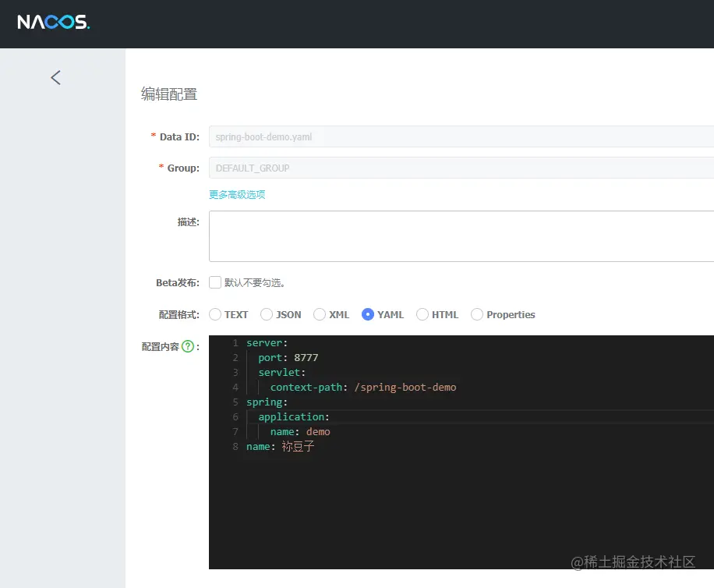Open the config content help icon

point(188,346)
